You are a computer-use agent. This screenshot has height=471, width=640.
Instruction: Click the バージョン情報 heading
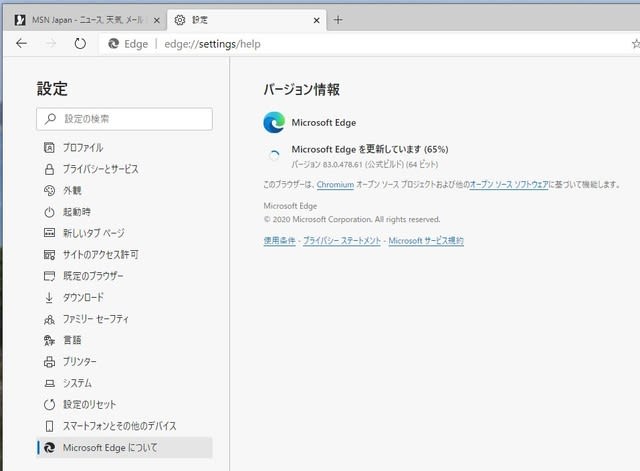click(301, 89)
